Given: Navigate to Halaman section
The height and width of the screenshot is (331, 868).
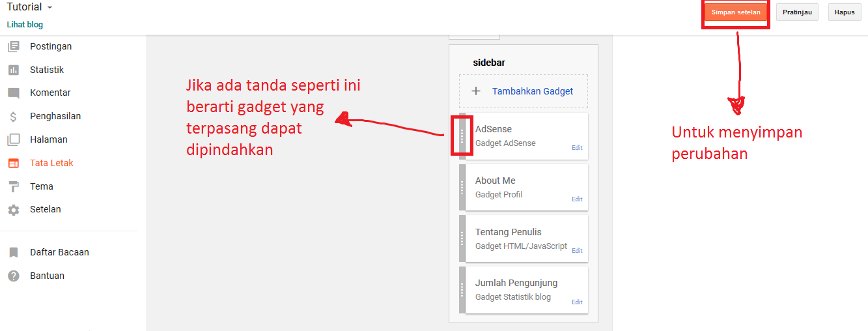Looking at the screenshot, I should pos(49,139).
